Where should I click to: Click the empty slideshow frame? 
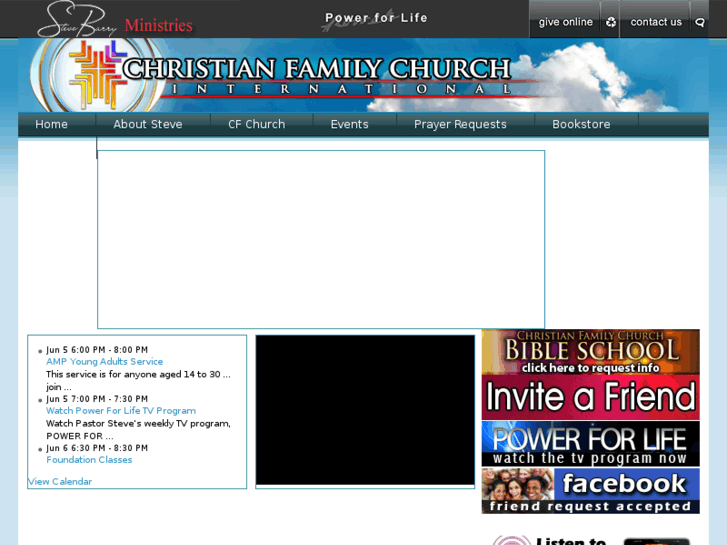321,239
